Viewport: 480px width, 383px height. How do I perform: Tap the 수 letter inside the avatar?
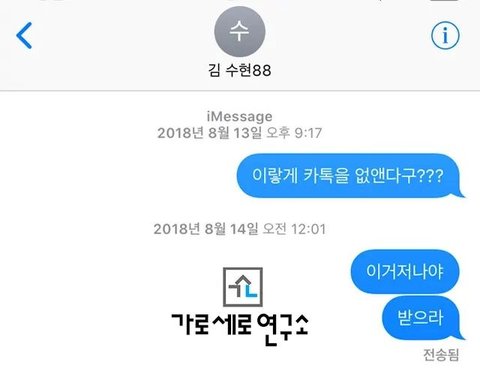[239, 31]
